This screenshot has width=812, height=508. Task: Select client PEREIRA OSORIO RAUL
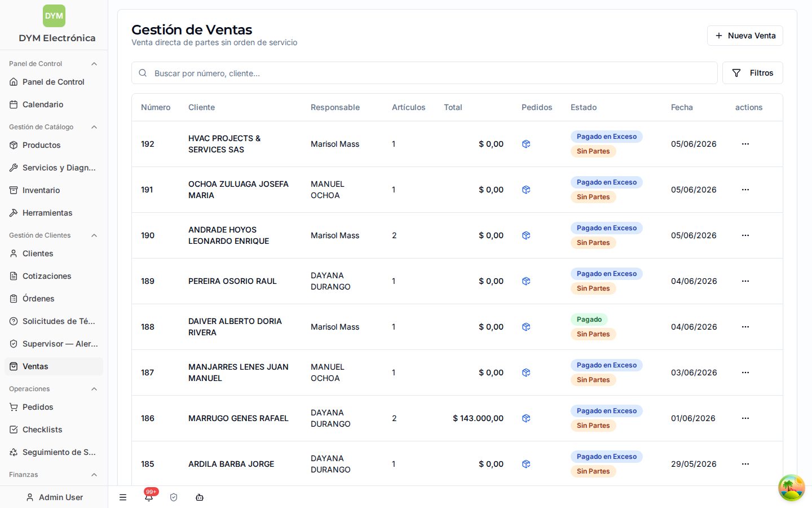[232, 281]
